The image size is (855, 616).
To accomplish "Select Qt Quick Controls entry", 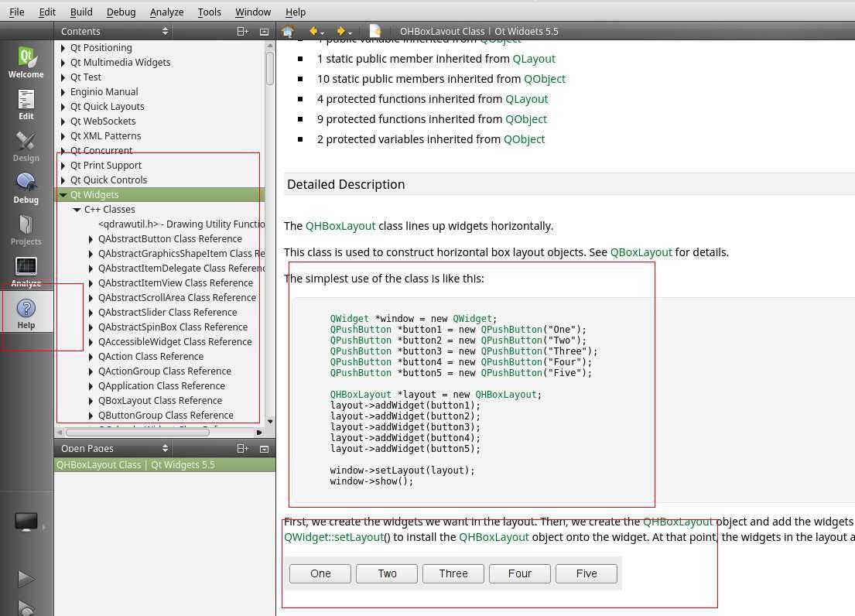I will click(108, 180).
